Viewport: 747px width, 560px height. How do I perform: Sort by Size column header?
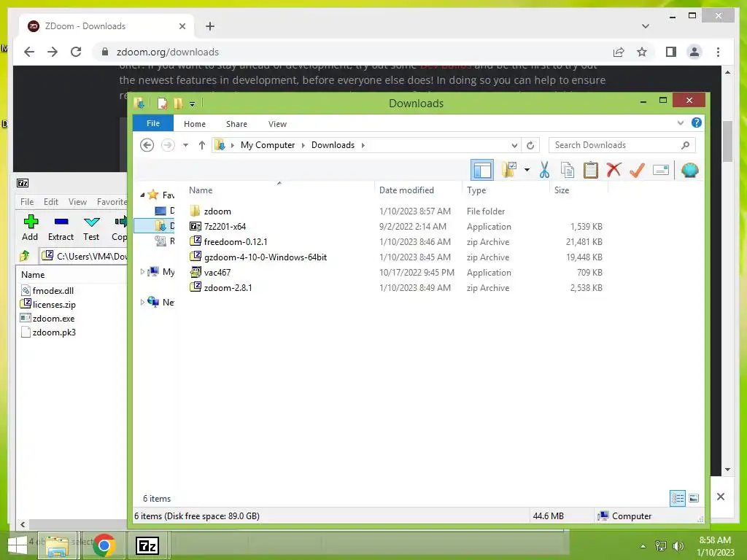tap(562, 190)
